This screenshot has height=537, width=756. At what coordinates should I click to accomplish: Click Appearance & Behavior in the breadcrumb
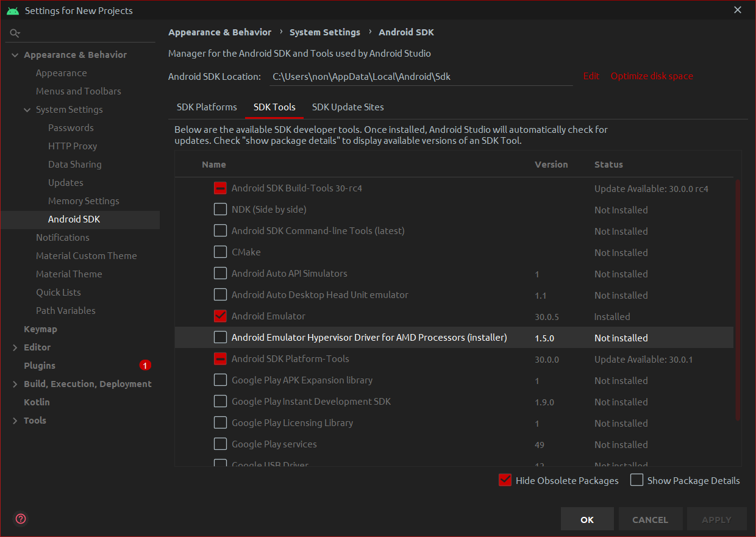(x=220, y=32)
